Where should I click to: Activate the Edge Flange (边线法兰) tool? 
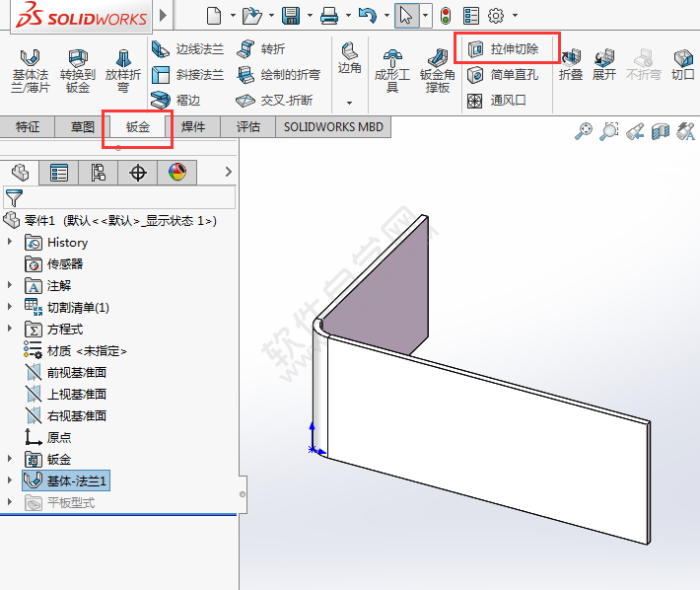[187, 49]
